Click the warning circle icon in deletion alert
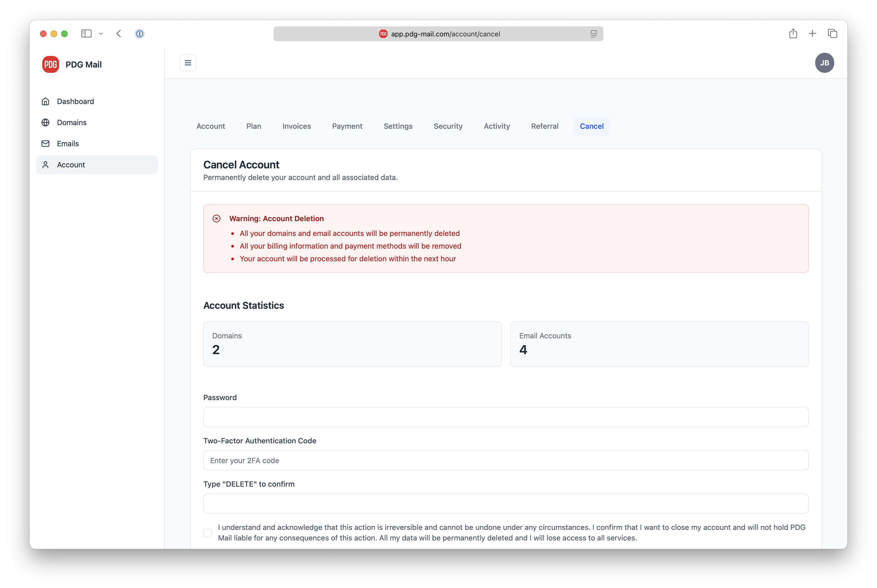The image size is (877, 588). point(217,218)
